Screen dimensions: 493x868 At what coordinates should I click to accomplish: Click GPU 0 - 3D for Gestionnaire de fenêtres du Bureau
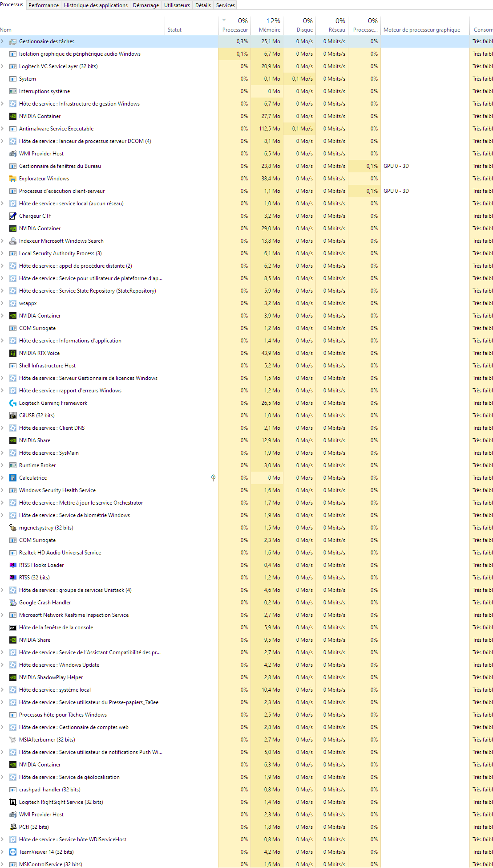click(x=396, y=166)
